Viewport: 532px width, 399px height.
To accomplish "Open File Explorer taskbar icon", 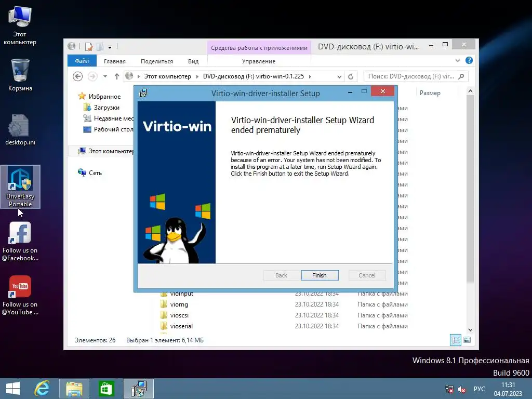I will pos(74,389).
